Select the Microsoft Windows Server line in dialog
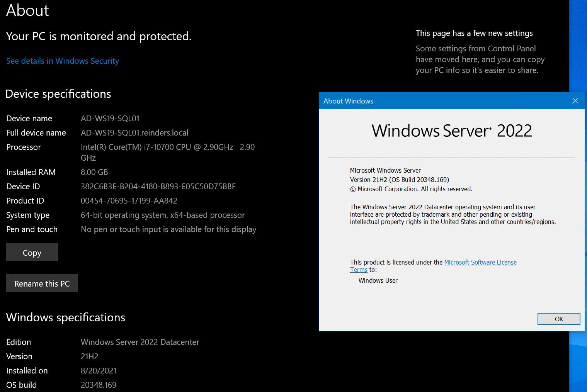 pyautogui.click(x=385, y=170)
